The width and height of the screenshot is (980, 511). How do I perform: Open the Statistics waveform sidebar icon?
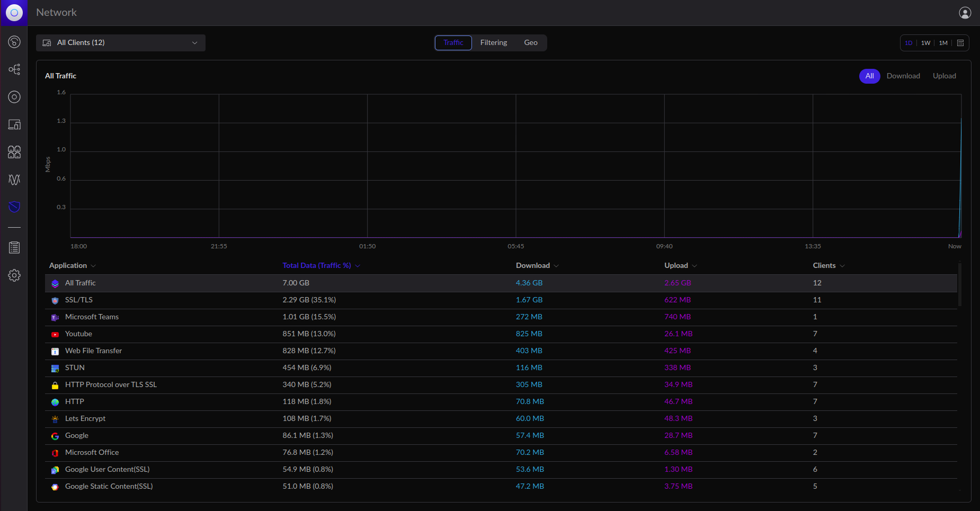[x=14, y=180]
